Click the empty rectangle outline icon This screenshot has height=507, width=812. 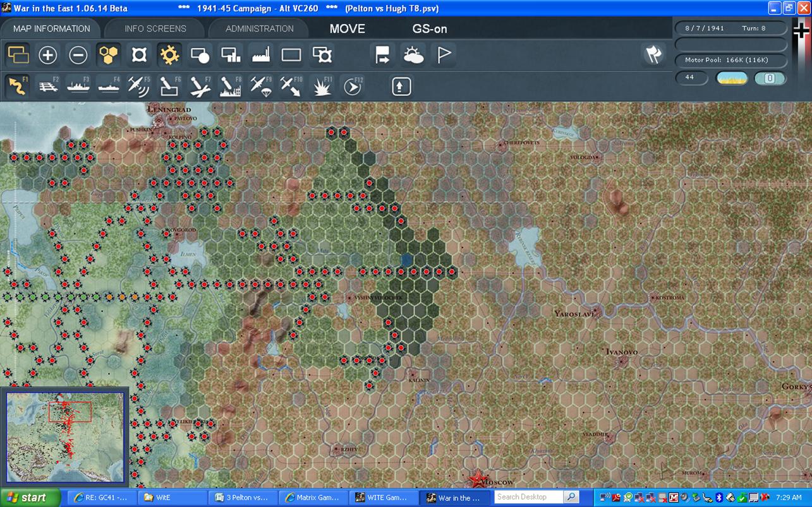click(x=291, y=55)
